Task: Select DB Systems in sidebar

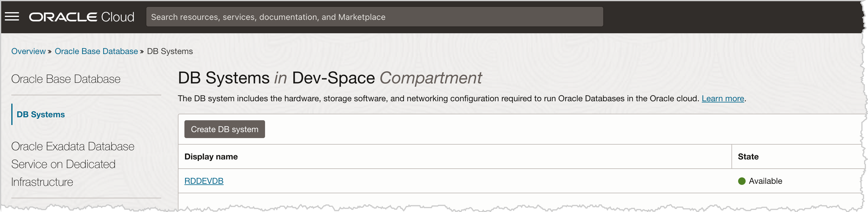Action: tap(41, 114)
